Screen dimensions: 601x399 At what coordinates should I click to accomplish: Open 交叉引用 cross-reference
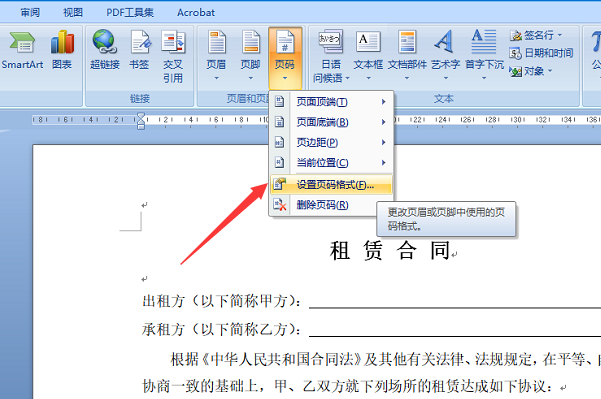173,57
